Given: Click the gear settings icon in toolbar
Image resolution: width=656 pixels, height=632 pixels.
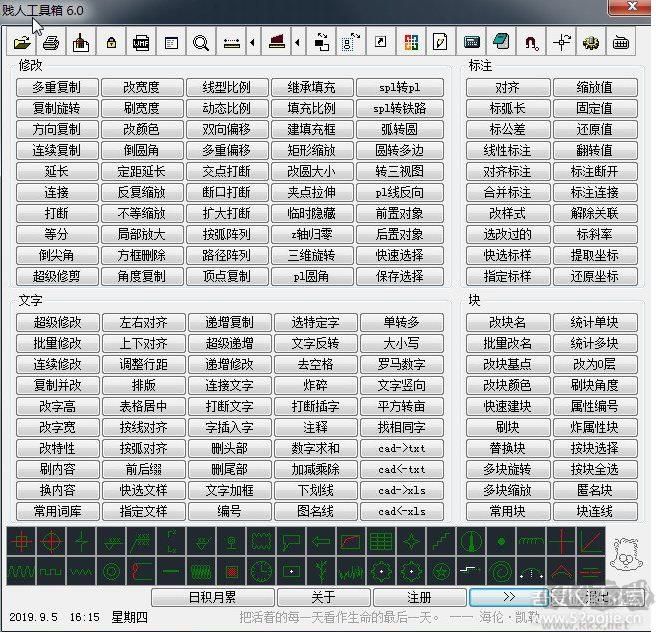Looking at the screenshot, I should click(x=591, y=43).
